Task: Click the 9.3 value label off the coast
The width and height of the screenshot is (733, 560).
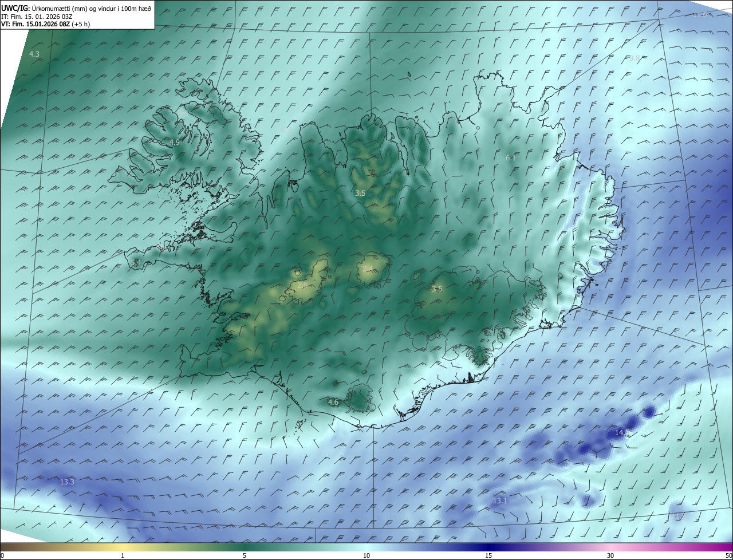Action: [x=286, y=131]
